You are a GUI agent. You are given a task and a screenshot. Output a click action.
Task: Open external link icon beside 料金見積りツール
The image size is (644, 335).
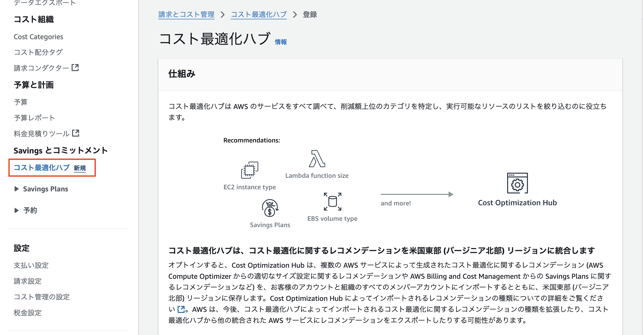point(76,133)
